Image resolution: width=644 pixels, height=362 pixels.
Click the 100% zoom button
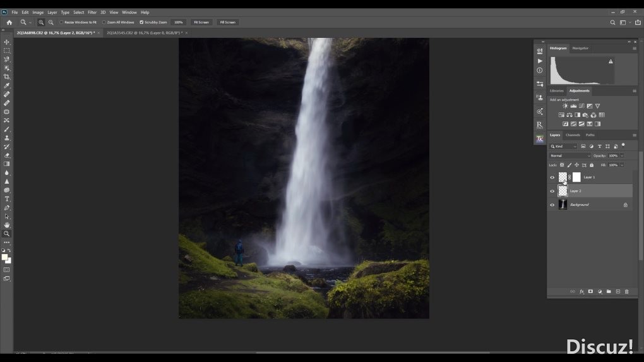pyautogui.click(x=178, y=22)
